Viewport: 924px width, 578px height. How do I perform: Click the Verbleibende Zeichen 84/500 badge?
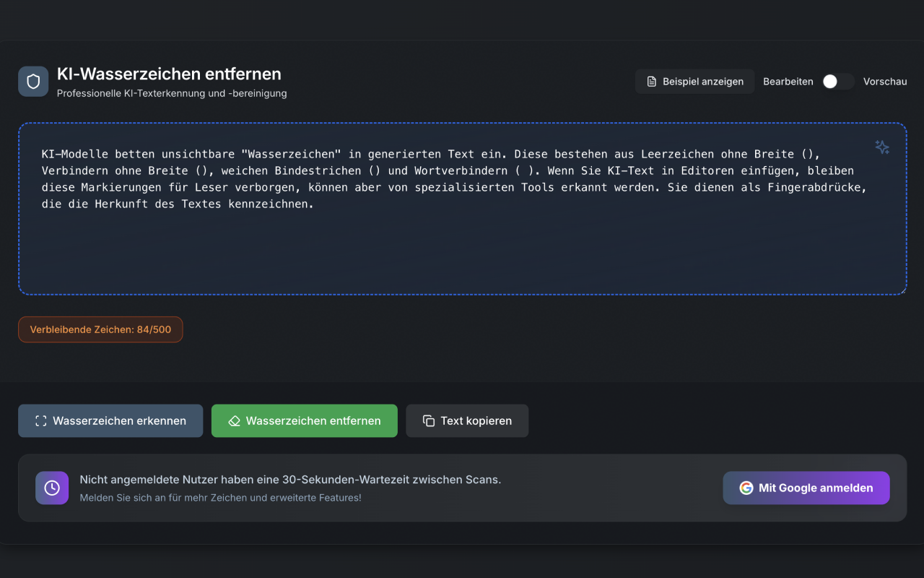tap(100, 329)
